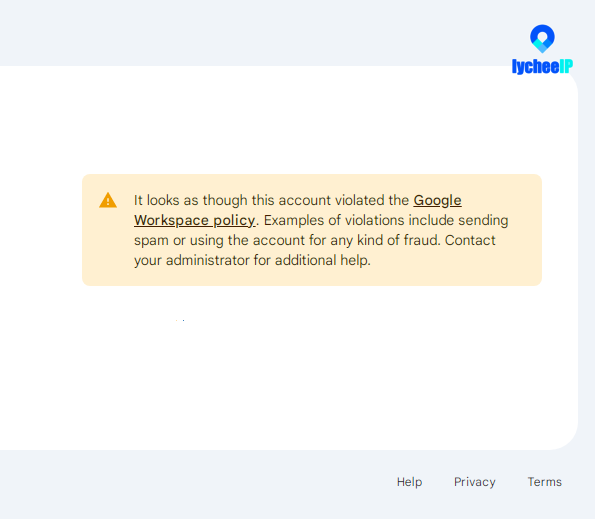Open the Help page in the footer
The width and height of the screenshot is (595, 519).
click(x=409, y=482)
